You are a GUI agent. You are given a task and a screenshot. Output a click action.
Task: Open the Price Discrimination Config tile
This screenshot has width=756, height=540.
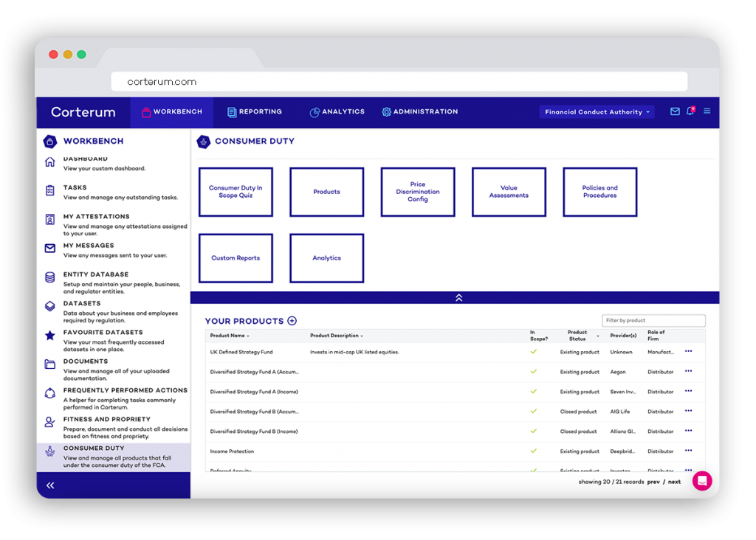[418, 192]
